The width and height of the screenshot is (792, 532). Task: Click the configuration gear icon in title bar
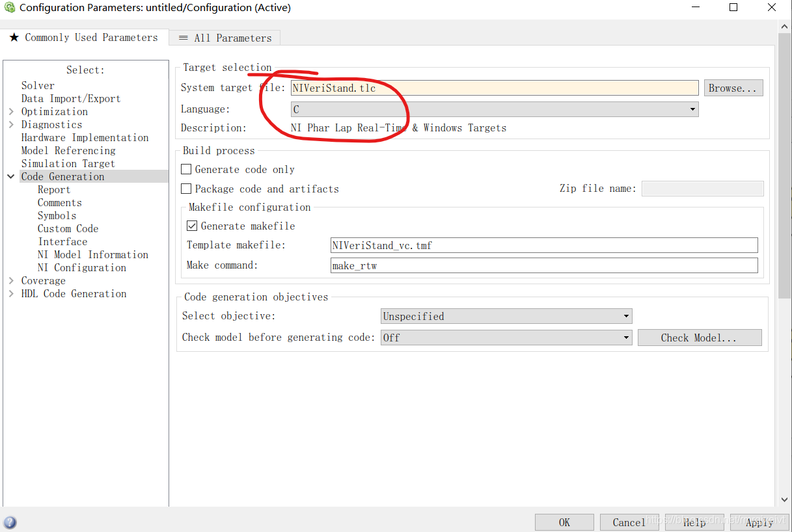tap(10, 8)
